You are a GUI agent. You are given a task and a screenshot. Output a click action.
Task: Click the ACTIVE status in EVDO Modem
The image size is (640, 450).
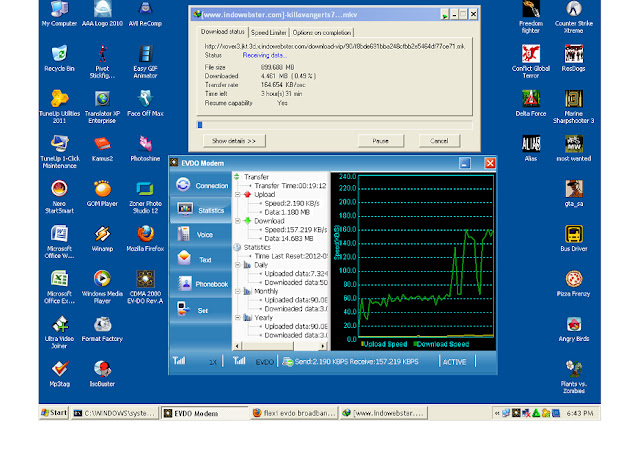click(x=454, y=362)
